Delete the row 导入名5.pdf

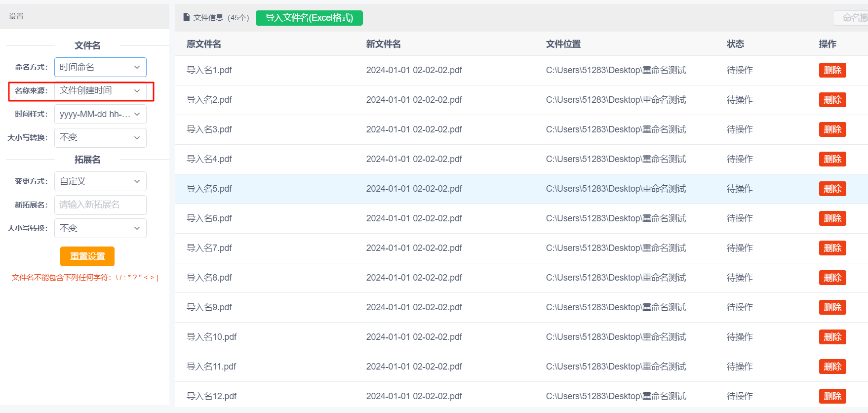832,189
